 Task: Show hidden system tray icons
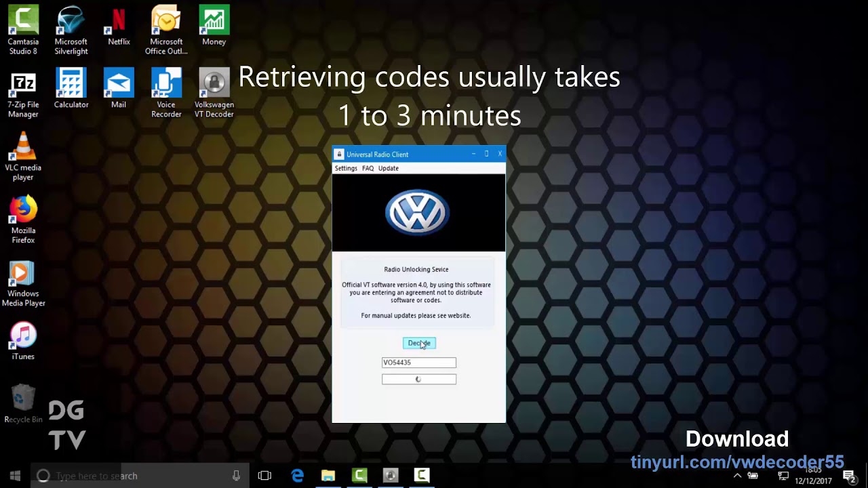point(737,476)
